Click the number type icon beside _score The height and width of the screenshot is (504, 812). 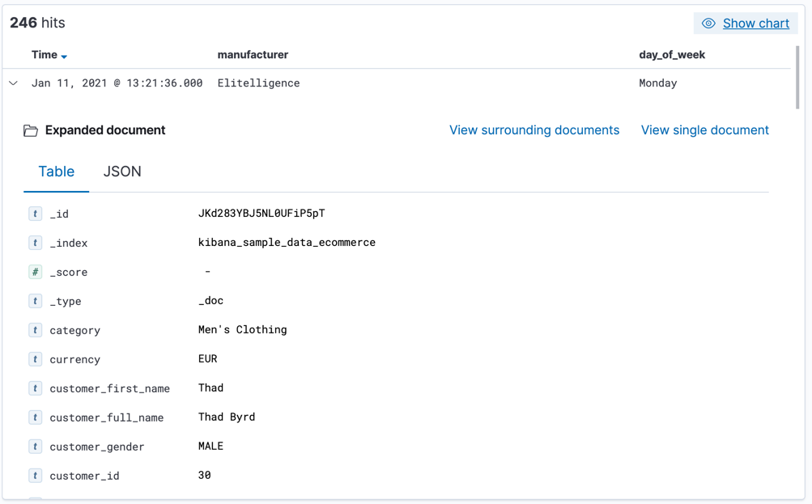35,272
